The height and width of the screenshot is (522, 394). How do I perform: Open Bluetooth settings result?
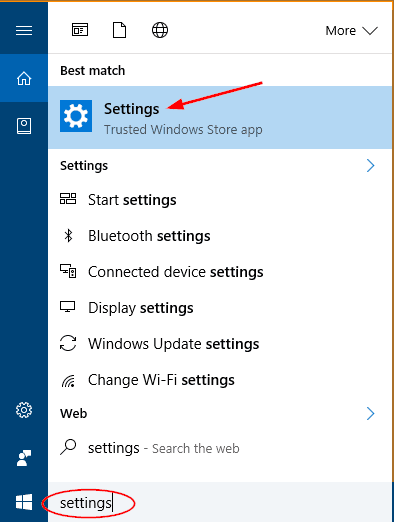tap(220, 236)
